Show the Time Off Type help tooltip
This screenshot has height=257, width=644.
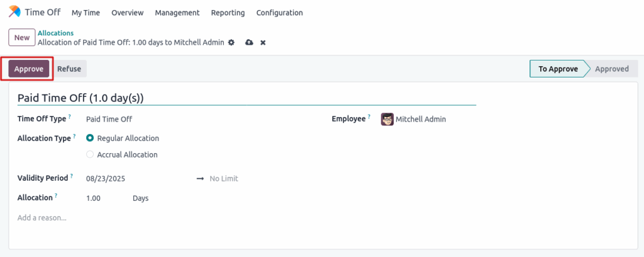(70, 117)
